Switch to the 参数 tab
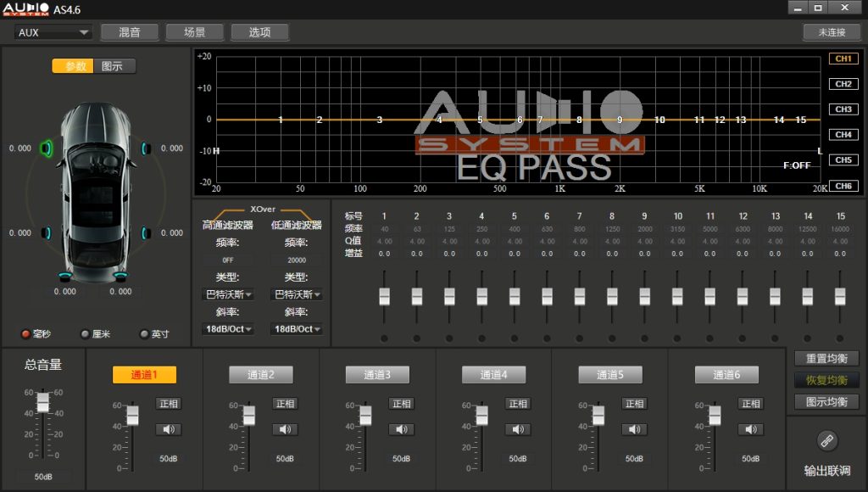Viewport: 868px width, 492px height. pyautogui.click(x=73, y=66)
